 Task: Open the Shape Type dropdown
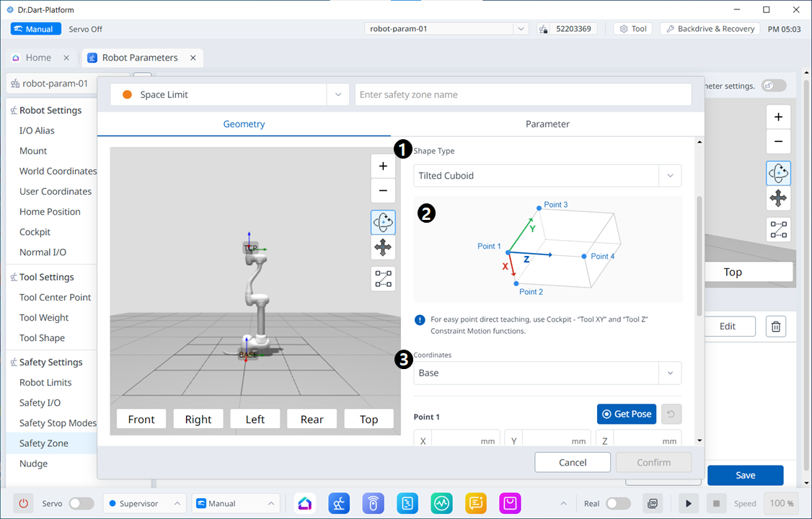(547, 175)
